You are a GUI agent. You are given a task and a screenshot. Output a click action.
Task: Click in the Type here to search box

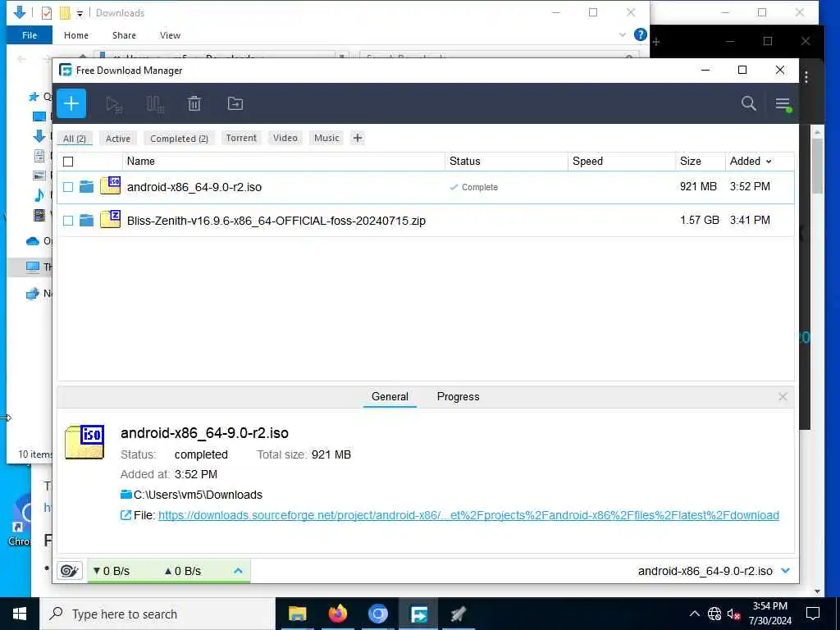pyautogui.click(x=157, y=614)
